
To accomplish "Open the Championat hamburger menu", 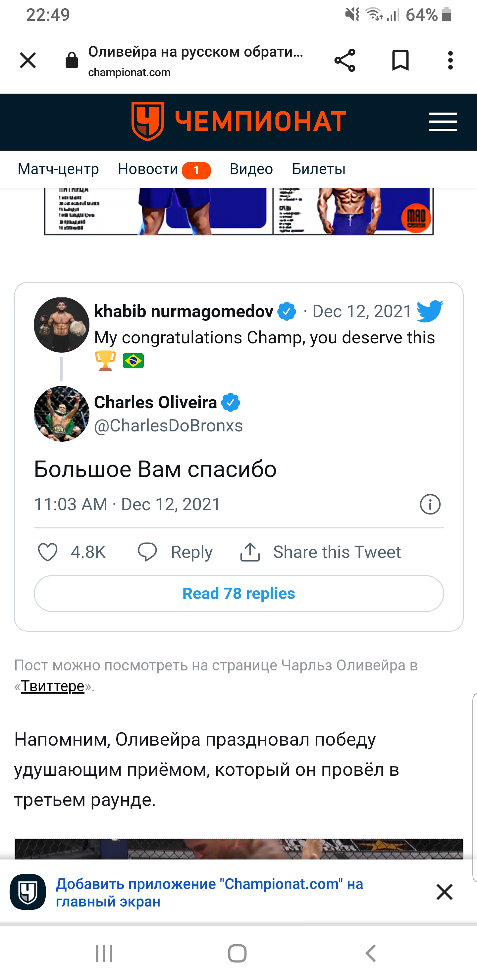I will click(442, 122).
